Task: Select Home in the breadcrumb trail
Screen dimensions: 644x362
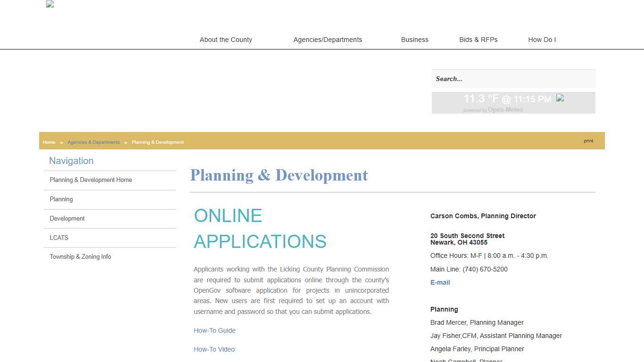Action: (x=49, y=142)
